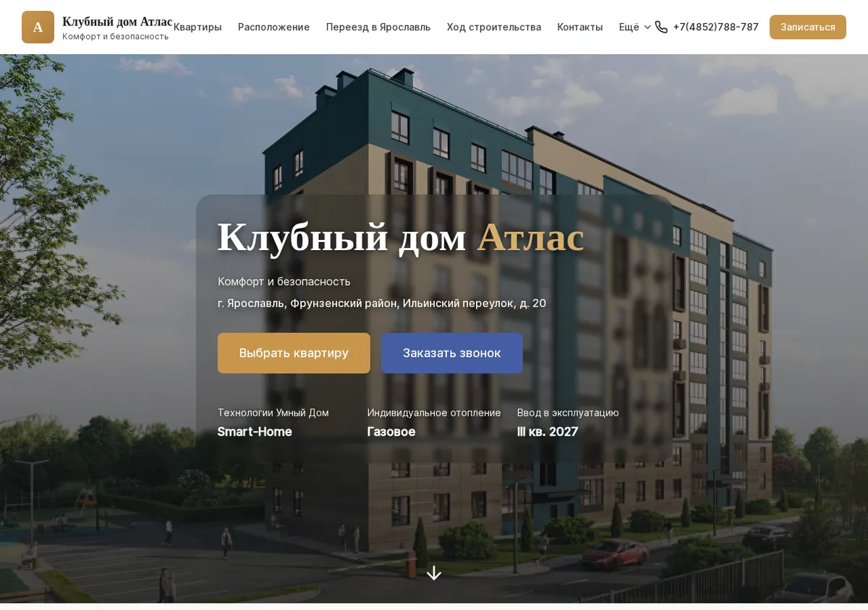Expand the 'Ещё' menu chevron
Screen dimensions: 868x610
pos(647,27)
